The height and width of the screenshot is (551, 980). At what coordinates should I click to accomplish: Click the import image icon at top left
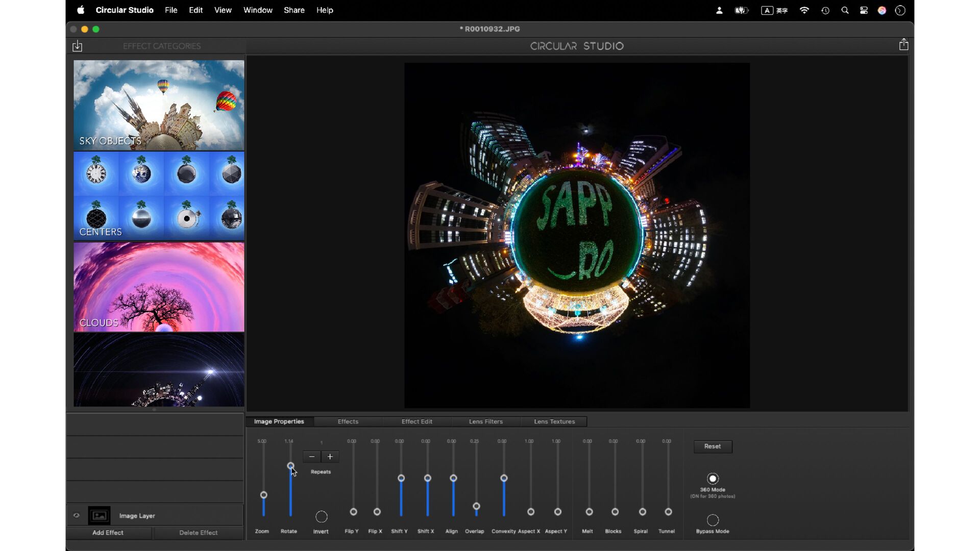77,46
